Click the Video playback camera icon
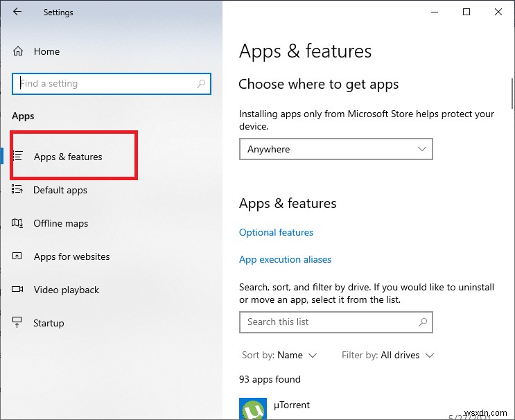515x420 pixels. click(17, 289)
